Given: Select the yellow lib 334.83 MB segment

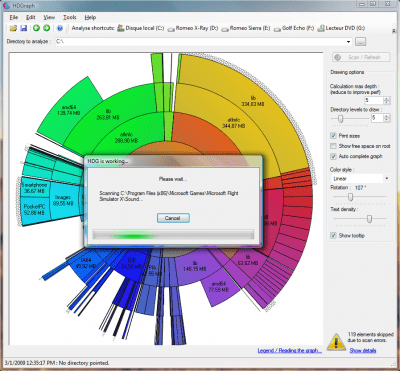Looking at the screenshot, I should click(253, 101).
